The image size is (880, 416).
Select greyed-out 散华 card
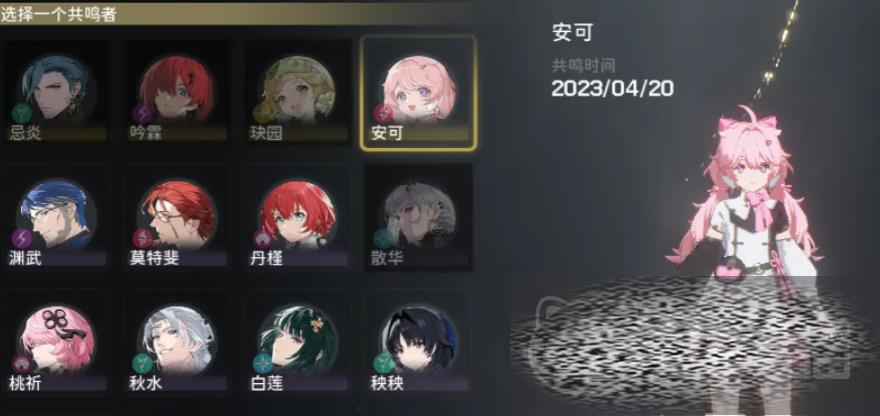click(419, 218)
